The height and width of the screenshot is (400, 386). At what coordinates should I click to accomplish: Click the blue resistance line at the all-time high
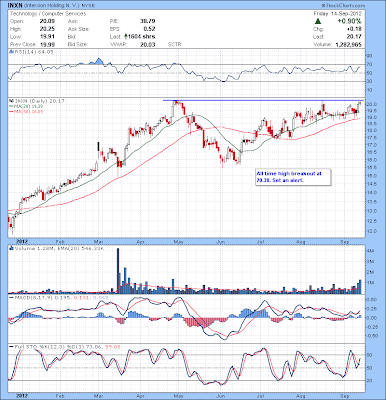point(263,100)
